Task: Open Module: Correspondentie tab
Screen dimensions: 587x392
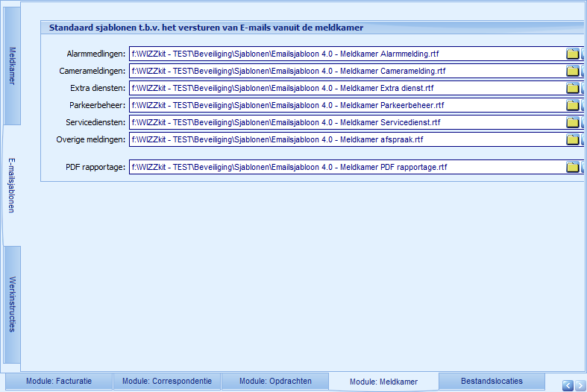Action: (166, 381)
